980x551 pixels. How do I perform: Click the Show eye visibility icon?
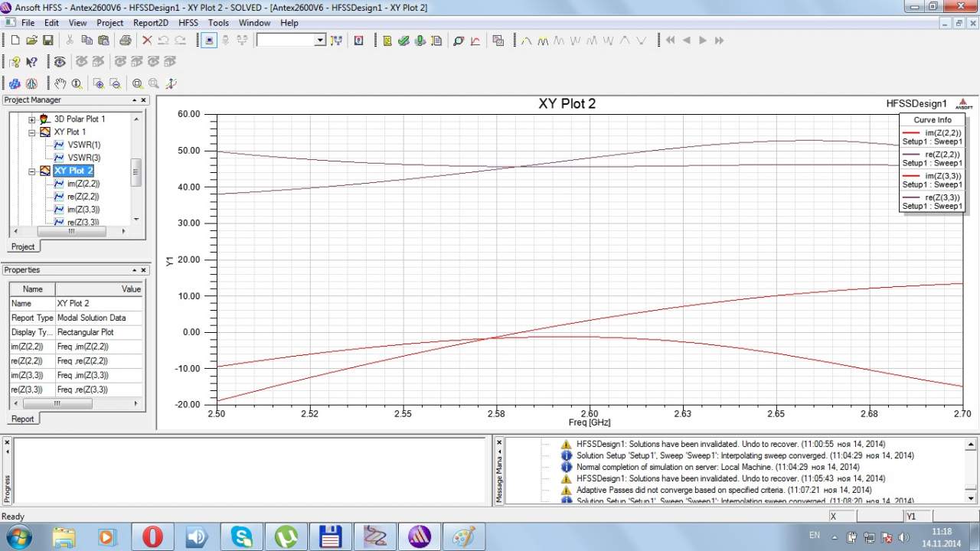[x=60, y=62]
